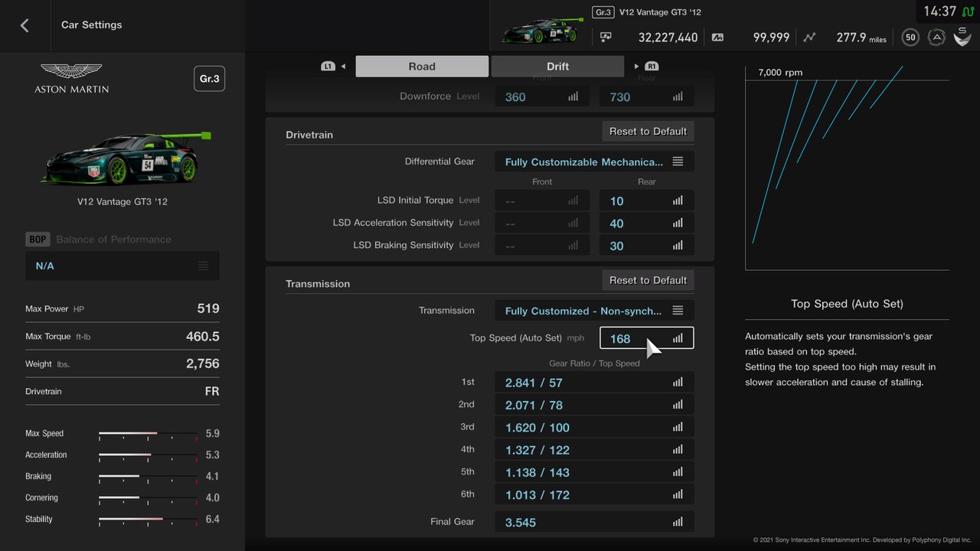Open the BOP N/A dropdown
The width and height of the screenshot is (980, 551).
(122, 266)
